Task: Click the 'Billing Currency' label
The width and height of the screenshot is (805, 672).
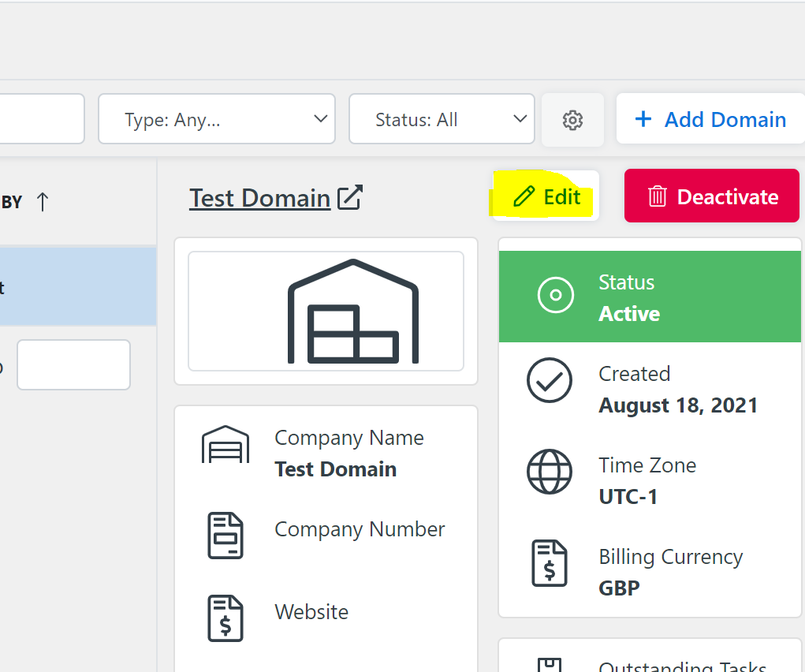Action: (x=670, y=557)
